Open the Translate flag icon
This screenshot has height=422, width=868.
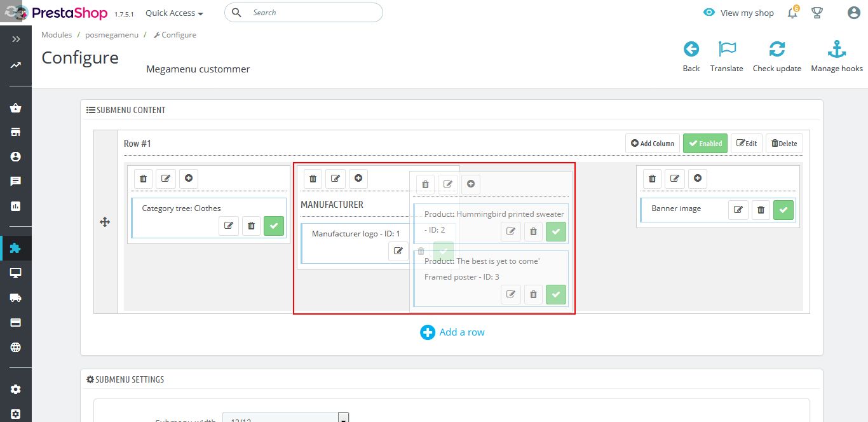[726, 50]
